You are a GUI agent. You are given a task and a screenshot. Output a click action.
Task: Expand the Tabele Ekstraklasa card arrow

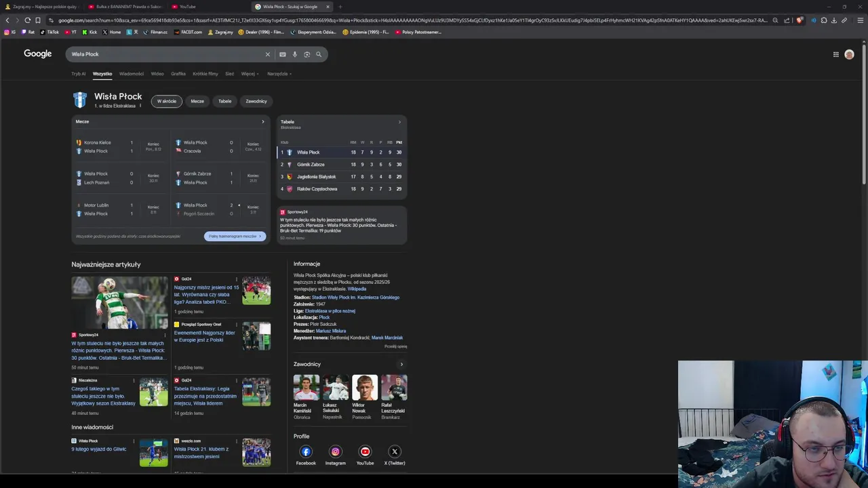click(399, 122)
